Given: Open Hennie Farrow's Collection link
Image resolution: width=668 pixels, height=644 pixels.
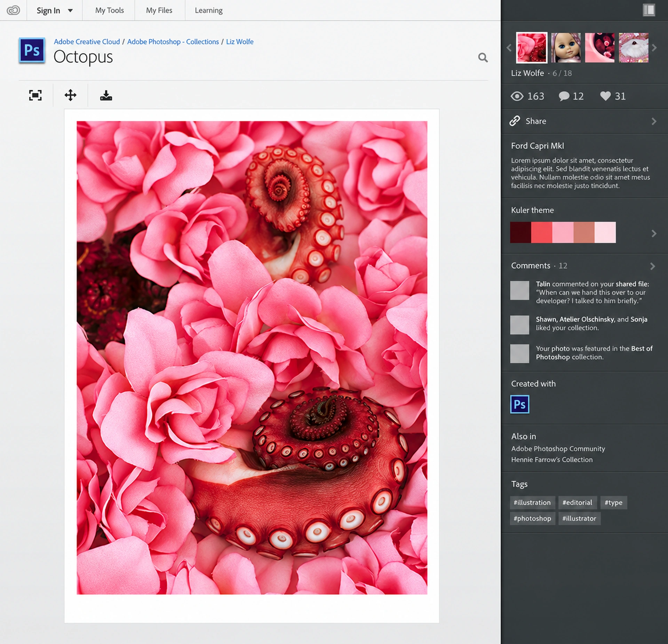Looking at the screenshot, I should 552,460.
